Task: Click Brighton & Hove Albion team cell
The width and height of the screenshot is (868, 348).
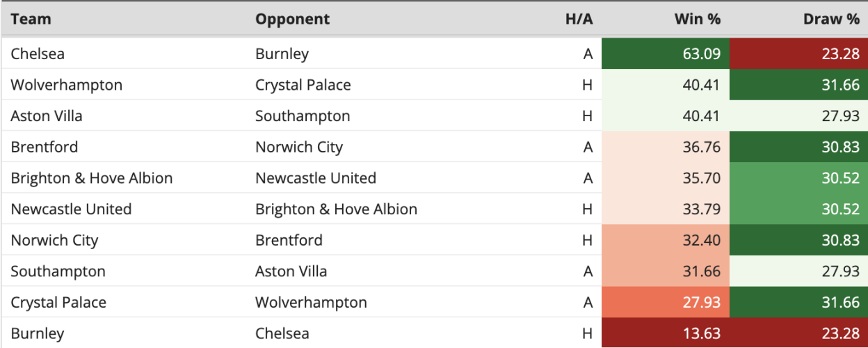Action: pyautogui.click(x=92, y=178)
